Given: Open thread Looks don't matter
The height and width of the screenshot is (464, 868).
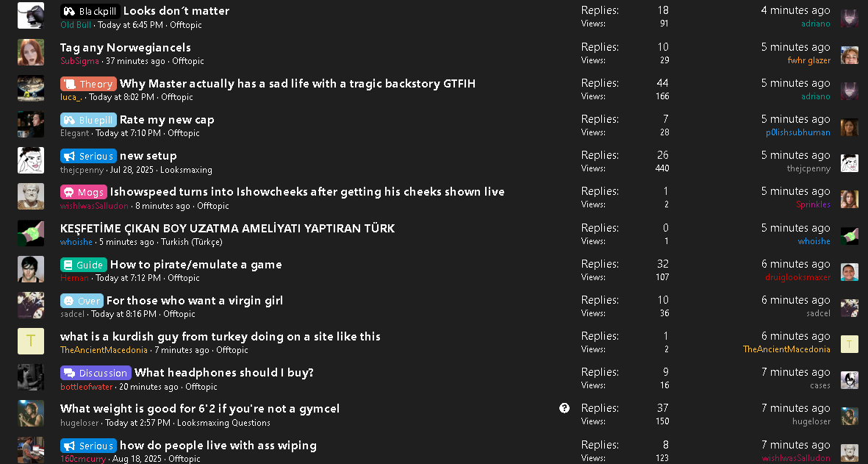Looking at the screenshot, I should 176,10.
